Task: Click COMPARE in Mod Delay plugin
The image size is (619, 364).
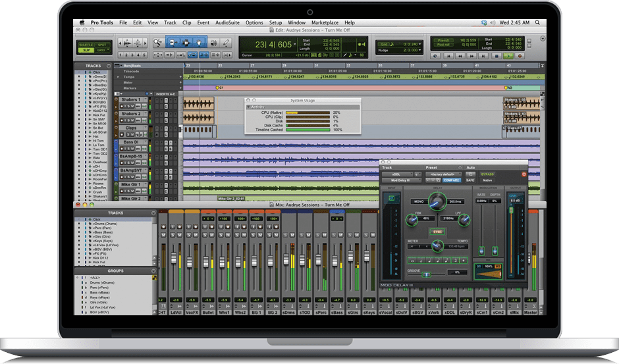Action: pos(451,180)
